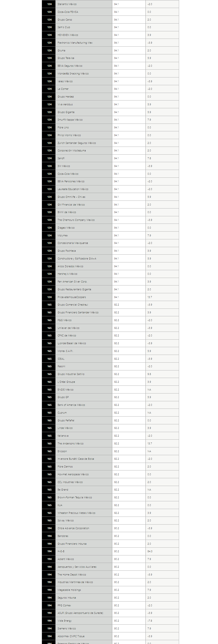Viewport: 218px width, 644px height.
Task: Click the Stellantis México row name
Action: coord(67,4)
